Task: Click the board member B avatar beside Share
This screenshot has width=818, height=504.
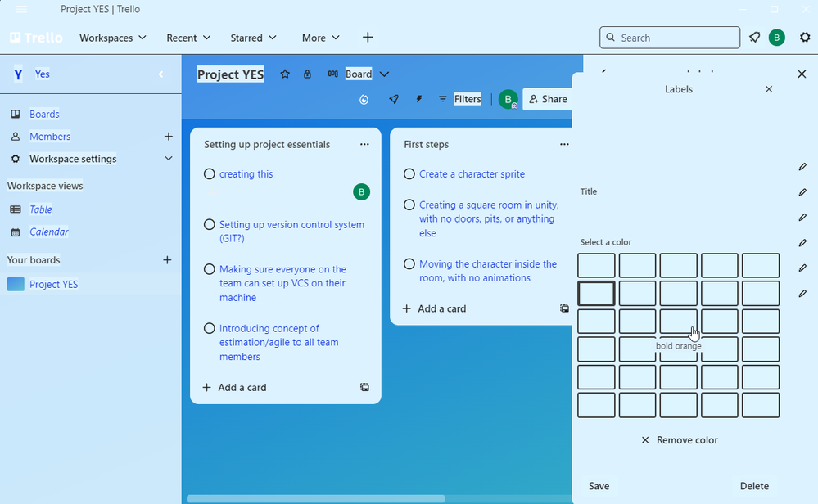Action: [x=508, y=99]
